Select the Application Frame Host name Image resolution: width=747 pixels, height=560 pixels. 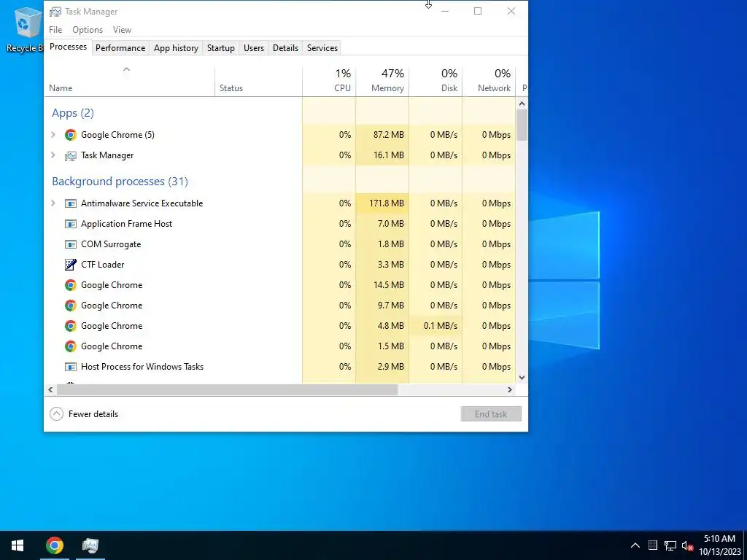coord(127,224)
